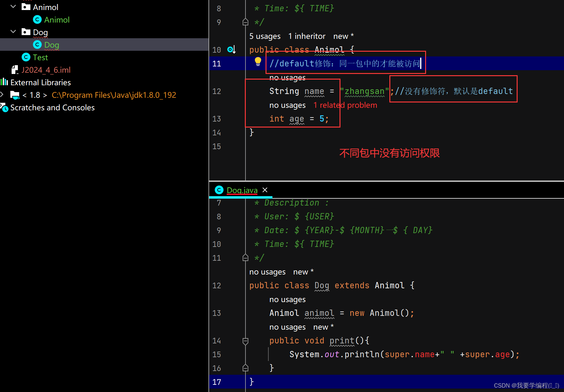Click the print method name
The width and height of the screenshot is (564, 392).
click(x=342, y=341)
